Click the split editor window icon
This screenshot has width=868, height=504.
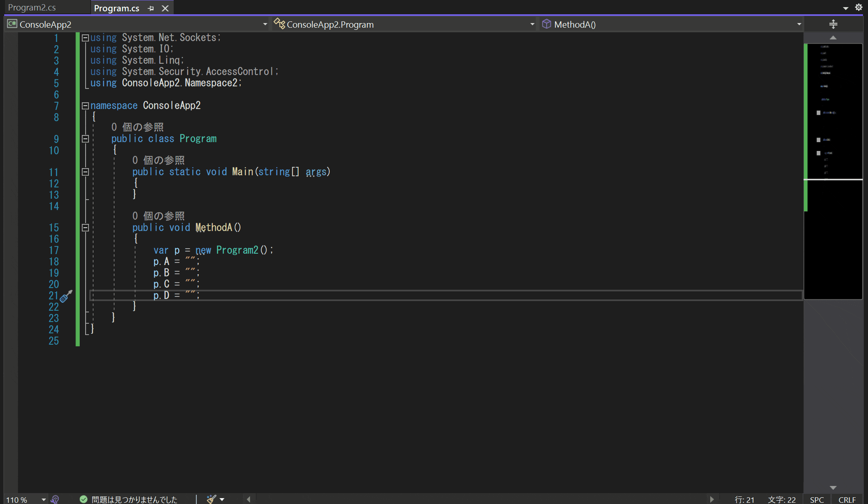(833, 24)
